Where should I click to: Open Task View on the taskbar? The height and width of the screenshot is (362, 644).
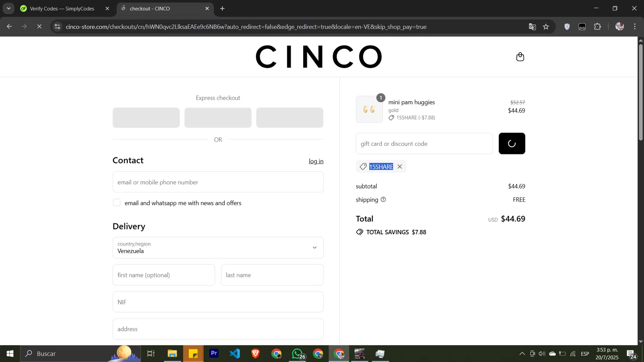pyautogui.click(x=151, y=354)
